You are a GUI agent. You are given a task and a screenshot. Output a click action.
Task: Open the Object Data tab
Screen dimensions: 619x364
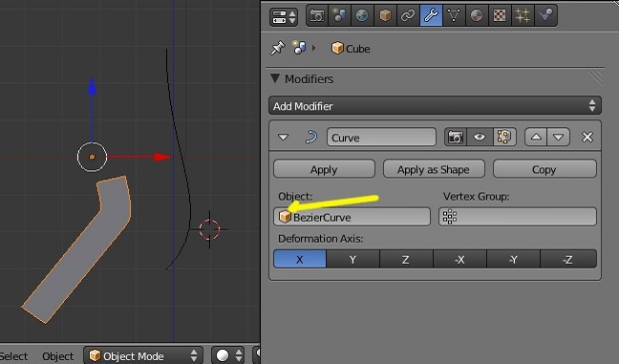coord(454,16)
